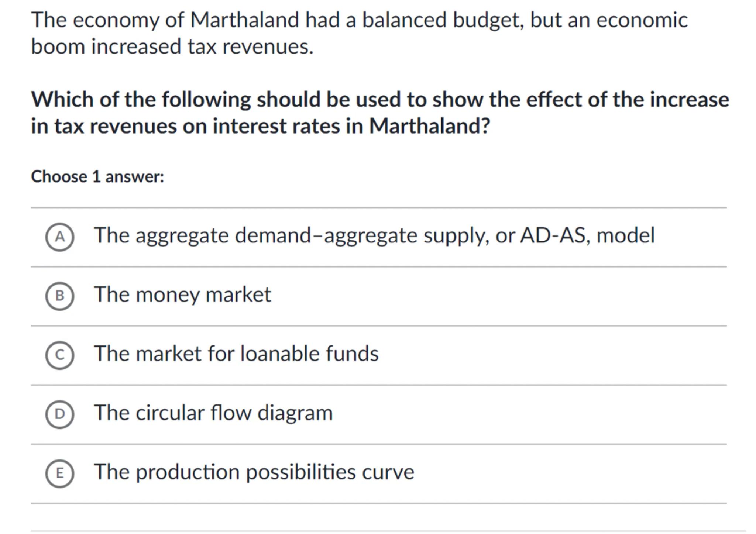This screenshot has height=534, width=756.
Task: Pick 'The production possibilities curve' answer text
Action: [254, 472]
